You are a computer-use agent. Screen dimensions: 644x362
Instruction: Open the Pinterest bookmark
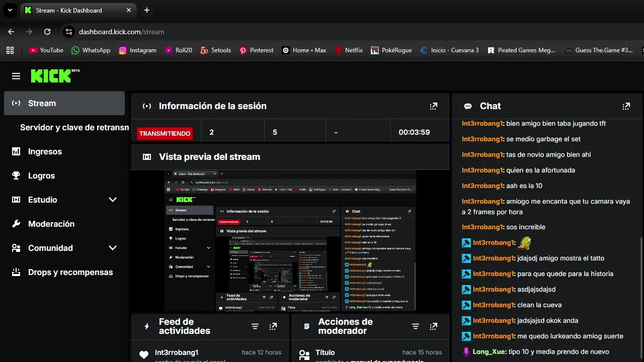257,50
